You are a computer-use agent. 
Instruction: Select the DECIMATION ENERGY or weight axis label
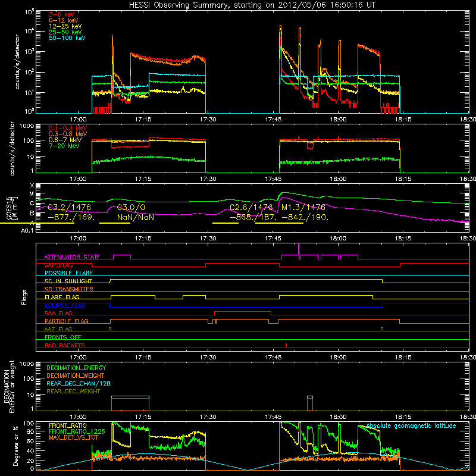pos(9,386)
